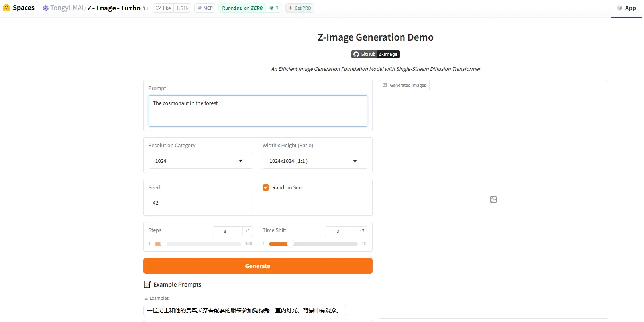Viewport: 644px width, 322px height.
Task: Click the image placeholder icon in the Generated Images panel
Action: (493, 199)
